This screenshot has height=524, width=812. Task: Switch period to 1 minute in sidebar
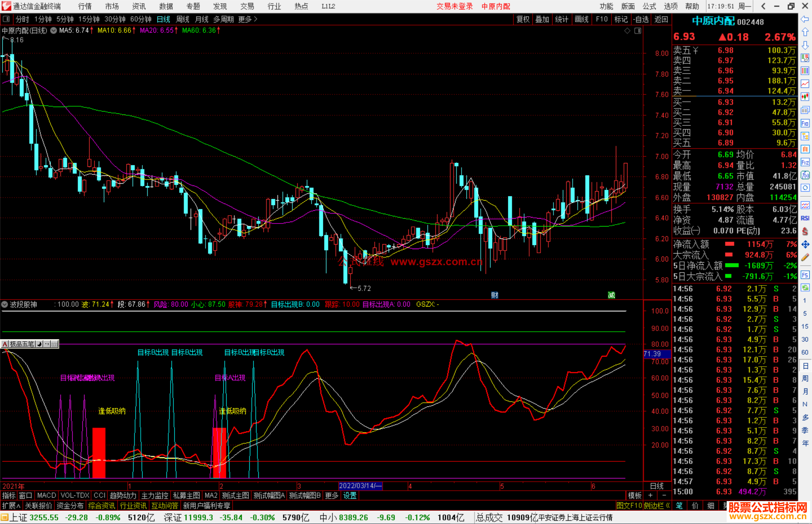pyautogui.click(x=805, y=301)
